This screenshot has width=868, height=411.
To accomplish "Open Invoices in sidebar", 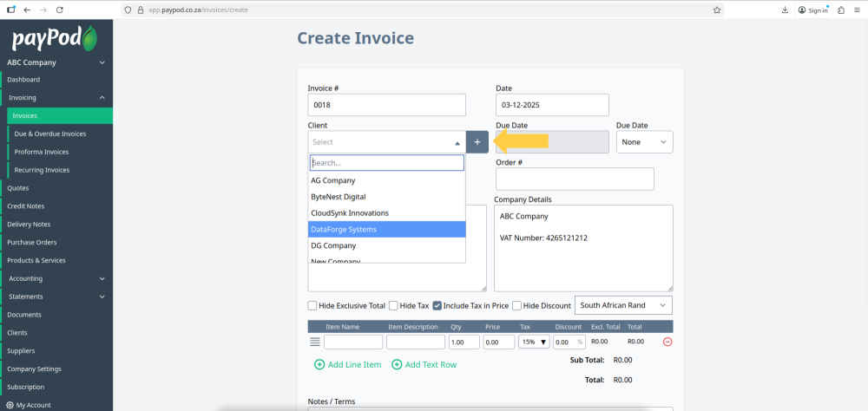I will tap(60, 115).
